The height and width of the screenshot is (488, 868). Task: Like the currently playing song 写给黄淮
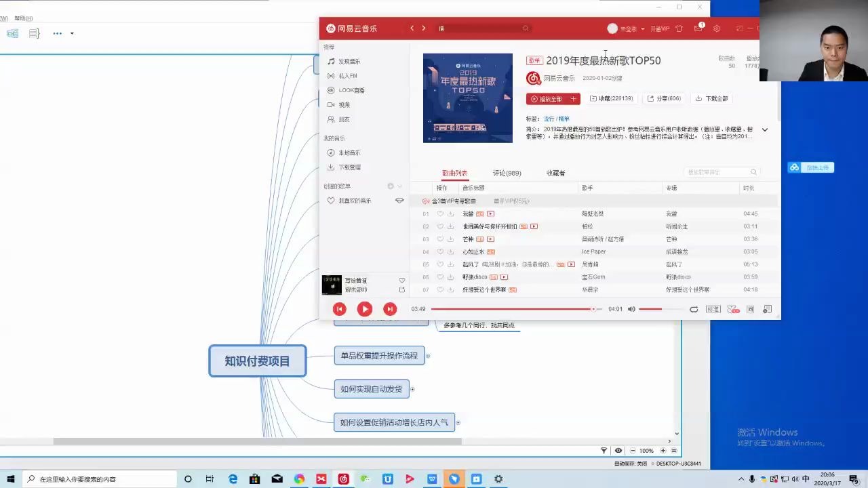point(402,280)
